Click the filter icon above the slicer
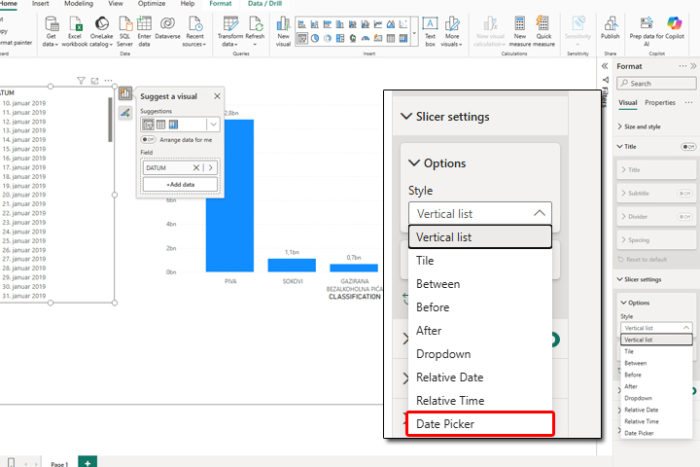 [x=81, y=80]
